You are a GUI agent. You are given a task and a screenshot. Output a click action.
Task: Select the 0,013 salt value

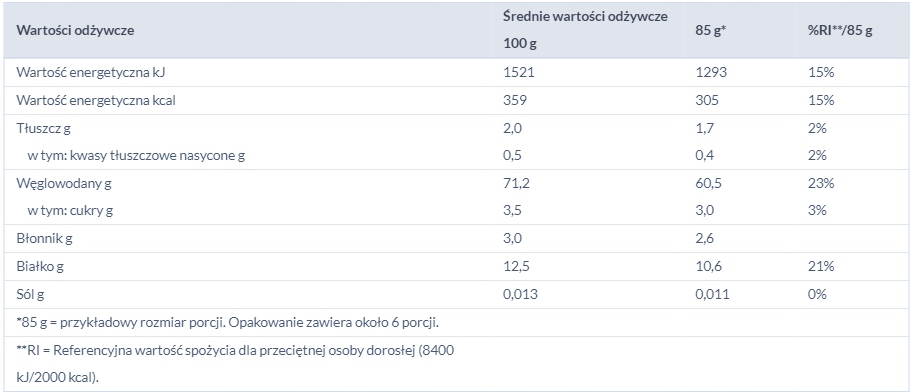521,295
